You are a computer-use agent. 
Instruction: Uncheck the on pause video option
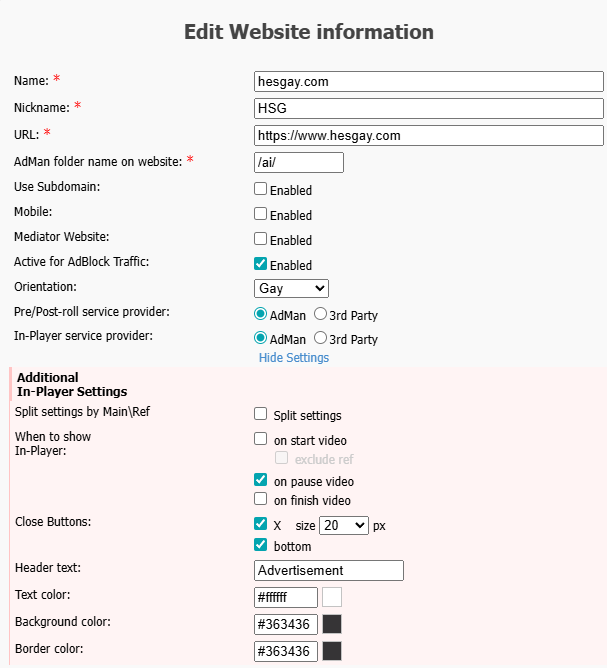click(x=261, y=480)
